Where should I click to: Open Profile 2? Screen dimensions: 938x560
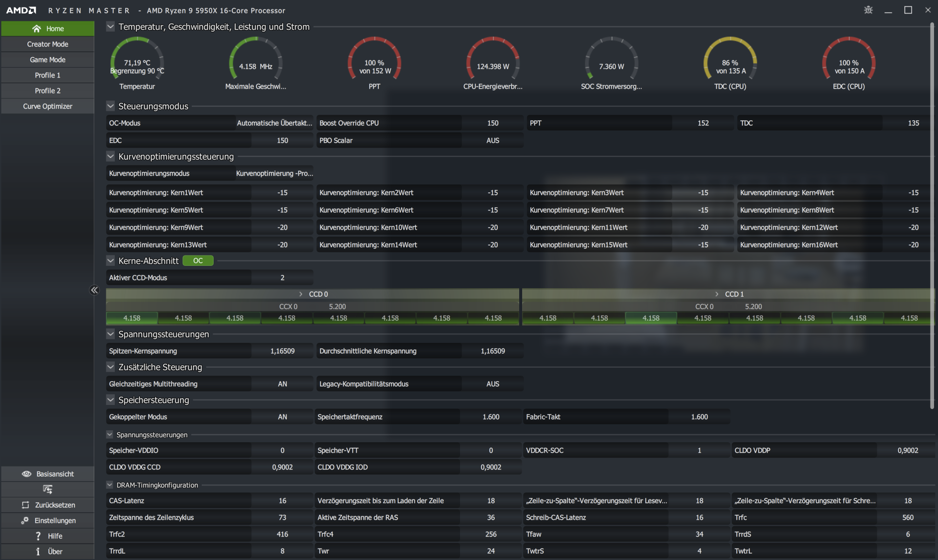(48, 91)
